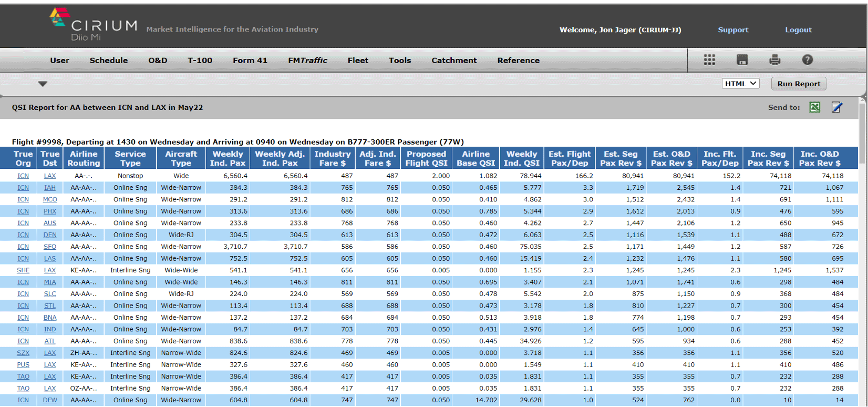The height and width of the screenshot is (407, 868).
Task: Click the Inc. O&D Pax Rev $ header
Action: pyautogui.click(x=820, y=158)
